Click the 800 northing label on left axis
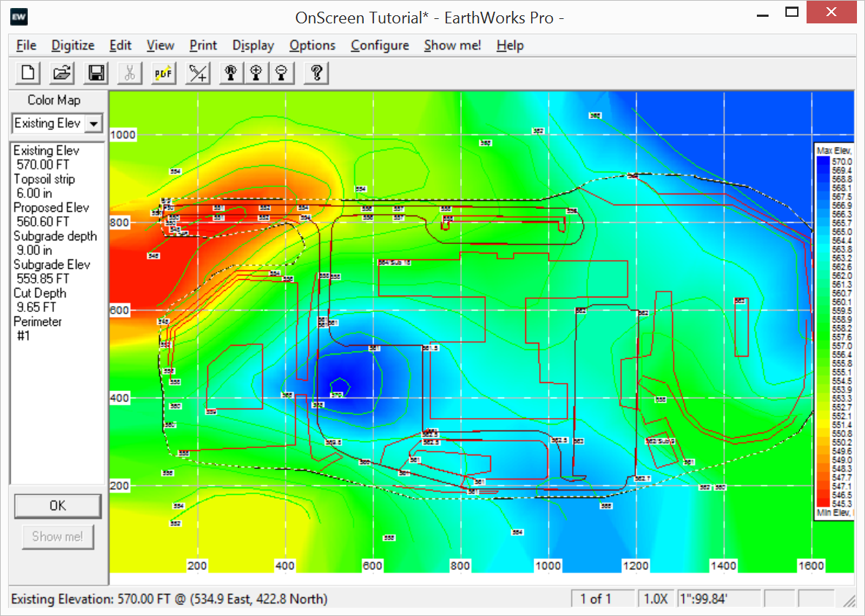This screenshot has height=616, width=865. click(120, 222)
